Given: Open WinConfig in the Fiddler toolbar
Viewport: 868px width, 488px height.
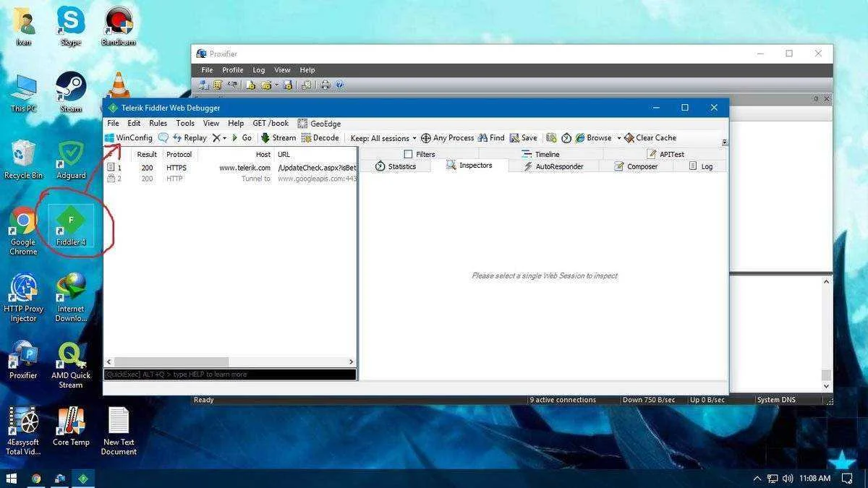Looking at the screenshot, I should point(129,137).
